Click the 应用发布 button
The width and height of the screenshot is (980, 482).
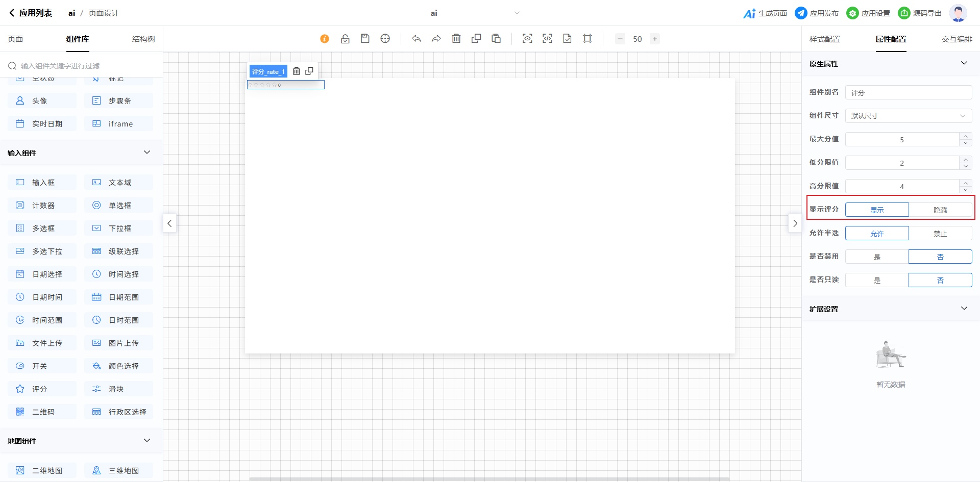click(x=817, y=13)
